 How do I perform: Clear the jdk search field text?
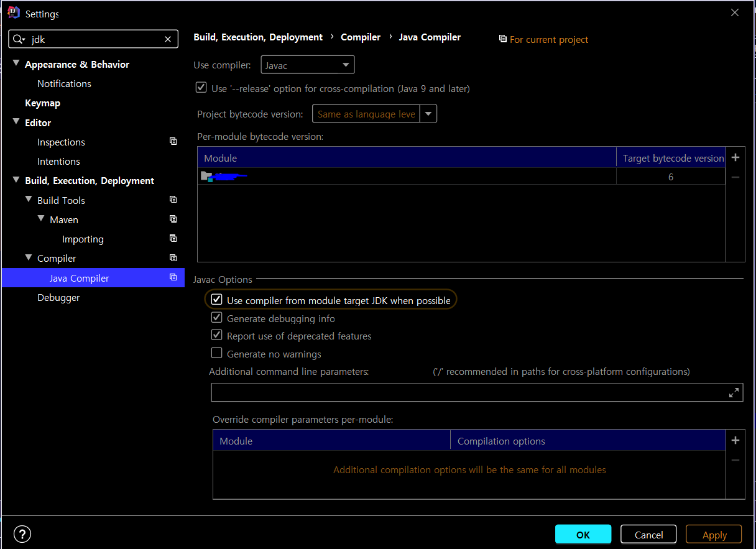coord(168,39)
